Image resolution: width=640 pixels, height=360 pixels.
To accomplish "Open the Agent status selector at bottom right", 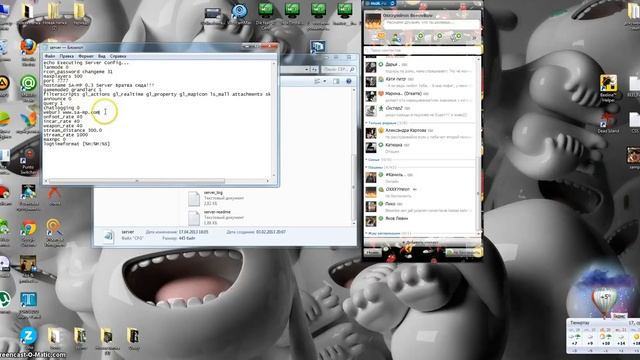I will tap(463, 253).
